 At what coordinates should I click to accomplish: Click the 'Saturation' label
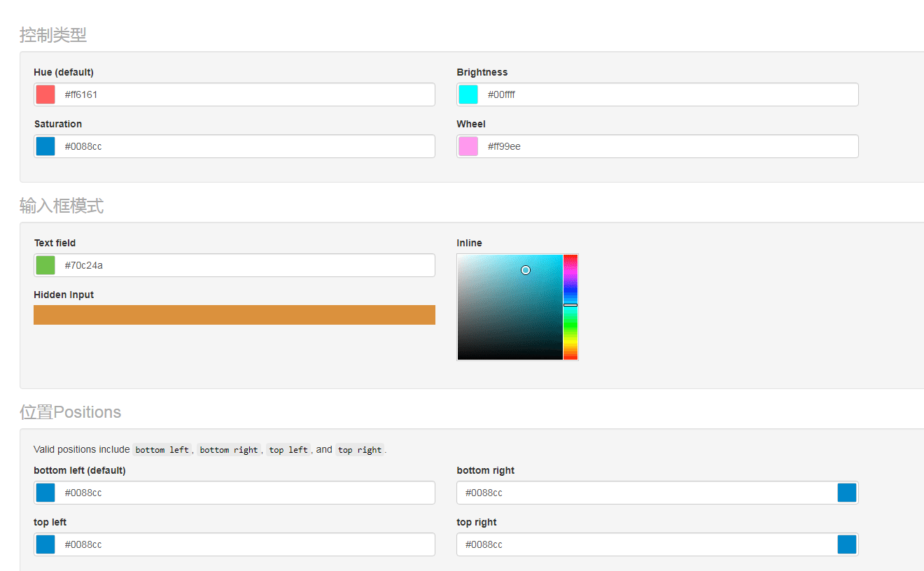click(x=58, y=124)
